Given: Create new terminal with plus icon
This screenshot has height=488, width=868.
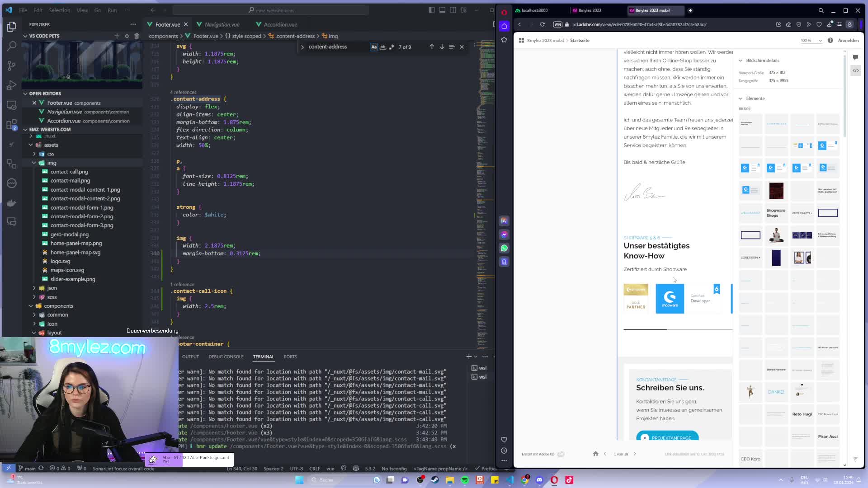Looking at the screenshot, I should 469,357.
